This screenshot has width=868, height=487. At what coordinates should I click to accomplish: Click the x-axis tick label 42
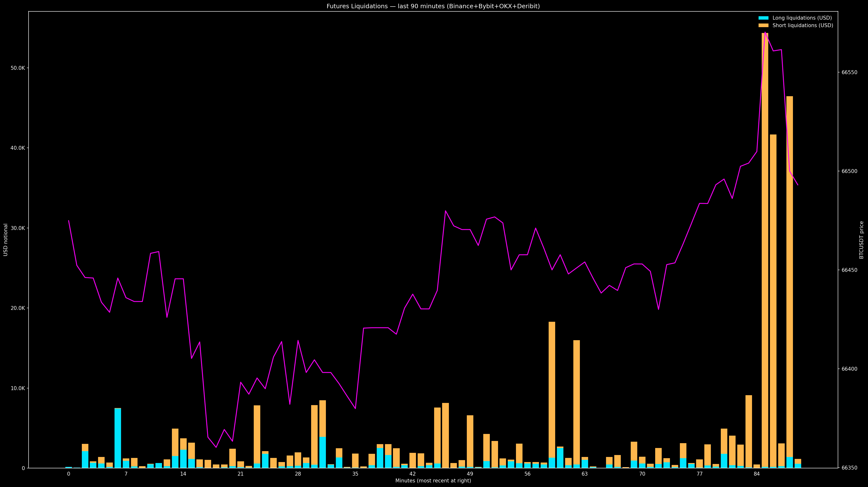[x=412, y=474]
